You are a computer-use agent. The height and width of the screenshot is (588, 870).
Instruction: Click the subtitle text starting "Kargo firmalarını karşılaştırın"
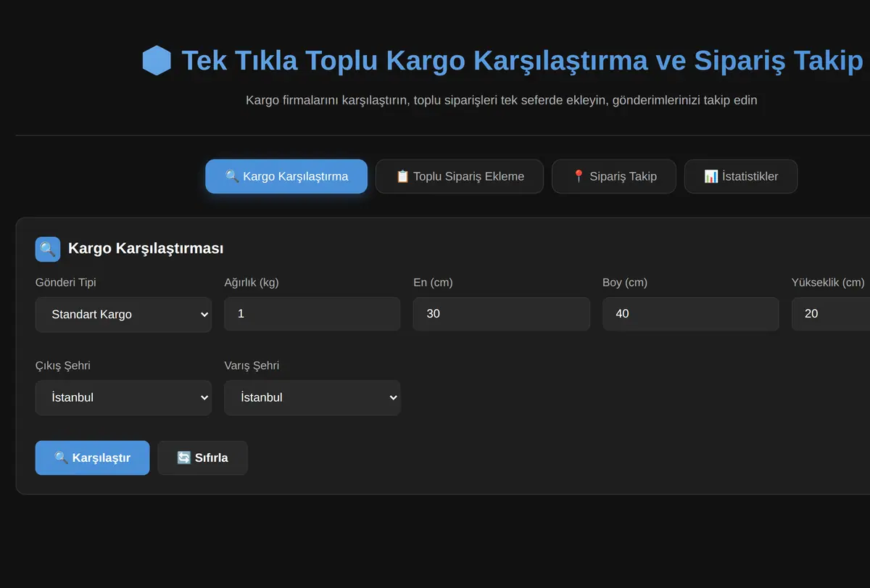click(502, 100)
